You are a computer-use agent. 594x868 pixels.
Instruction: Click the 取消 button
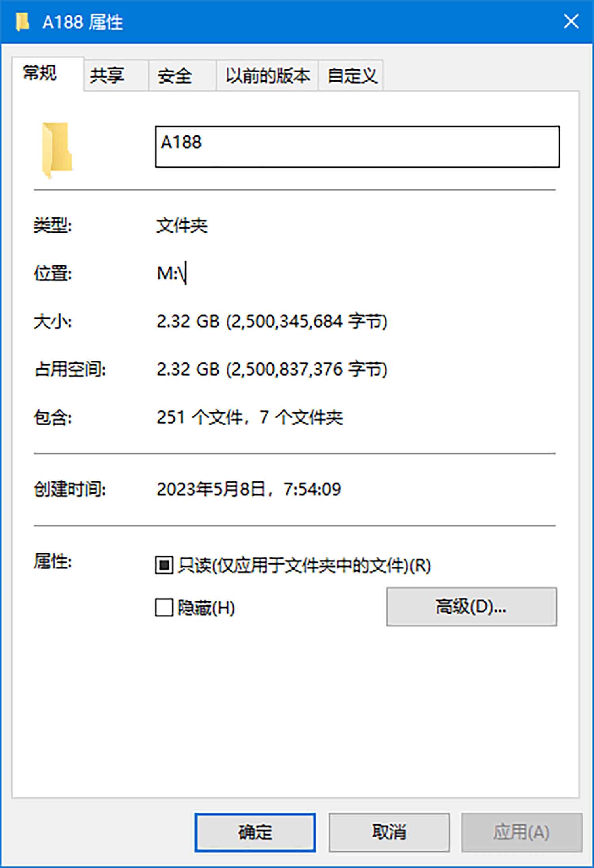click(x=389, y=832)
